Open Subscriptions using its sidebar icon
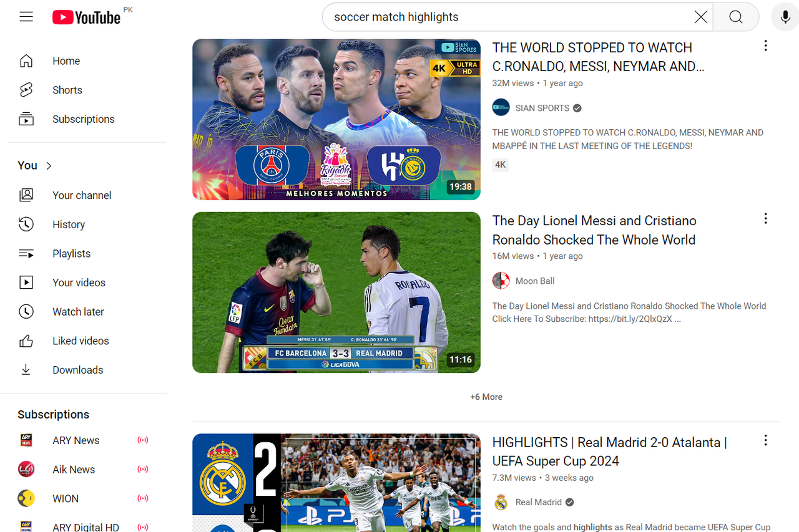The height and width of the screenshot is (532, 799). point(26,118)
